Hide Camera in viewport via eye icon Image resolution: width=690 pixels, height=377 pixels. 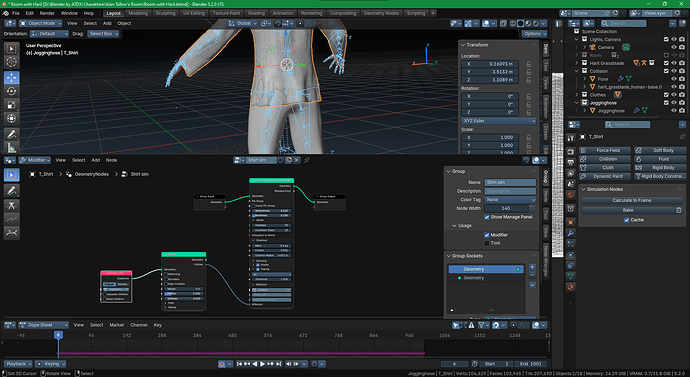674,47
